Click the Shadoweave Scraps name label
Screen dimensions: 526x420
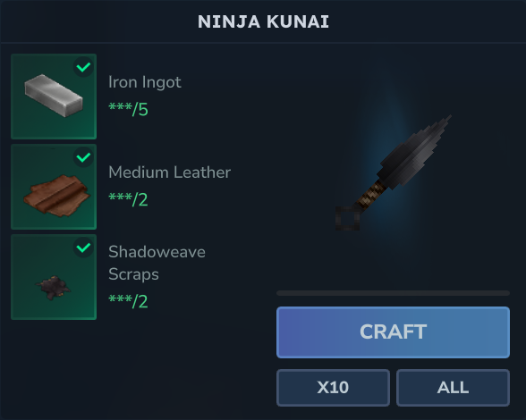[x=157, y=263]
